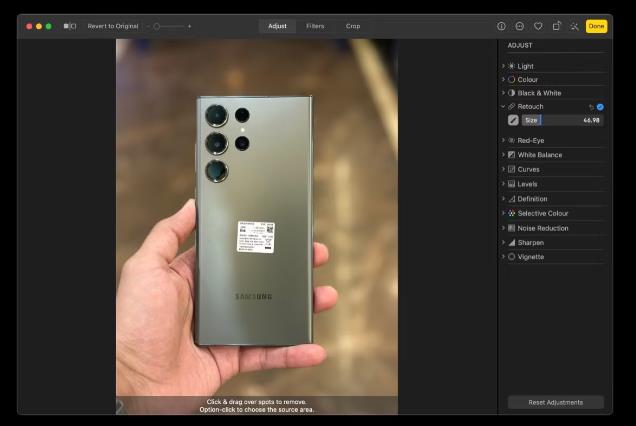
Task: Expand the Black & White section
Action: 503,93
